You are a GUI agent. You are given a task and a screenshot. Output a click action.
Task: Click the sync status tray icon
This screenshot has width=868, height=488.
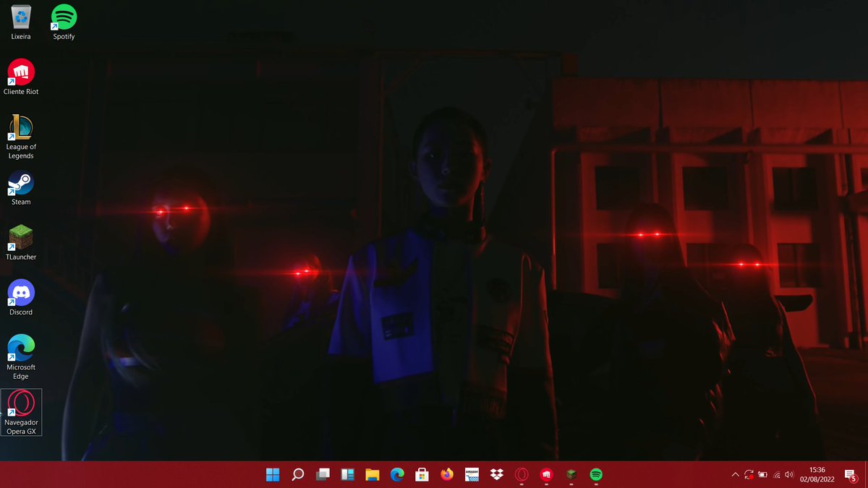tap(749, 475)
